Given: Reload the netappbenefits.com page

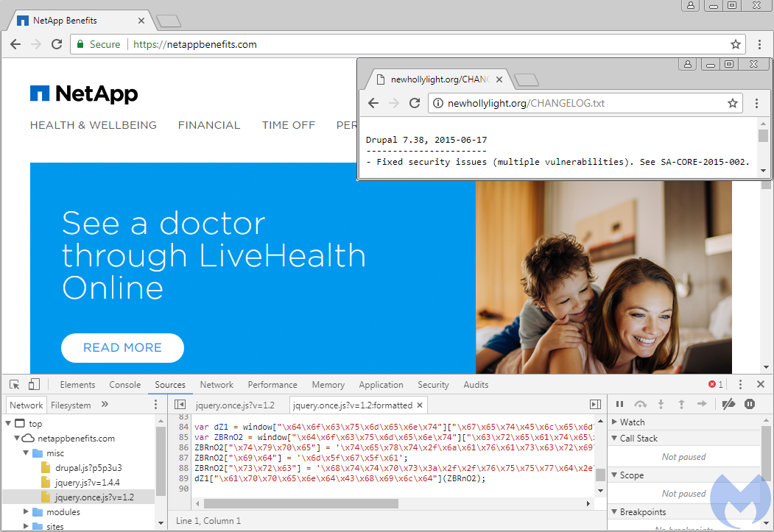Looking at the screenshot, I should [57, 44].
